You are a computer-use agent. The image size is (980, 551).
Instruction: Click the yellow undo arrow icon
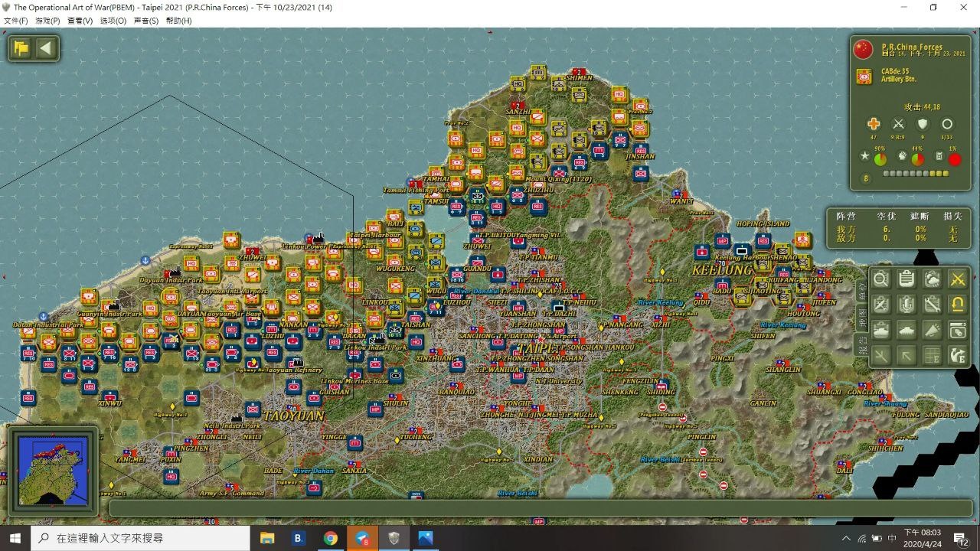(x=957, y=305)
